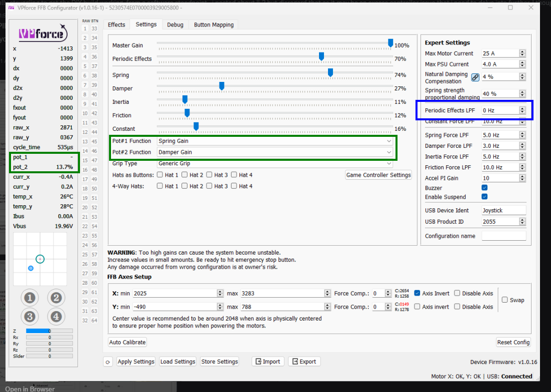This screenshot has width=551, height=392.
Task: Uncheck Enable Suspend checkbox
Action: point(484,197)
